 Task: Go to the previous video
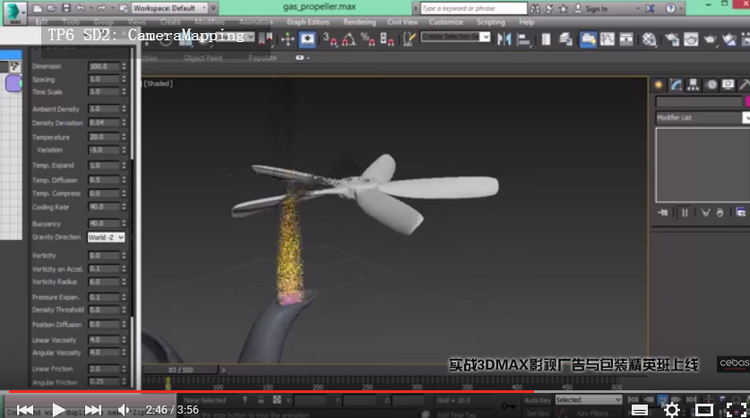(x=25, y=410)
